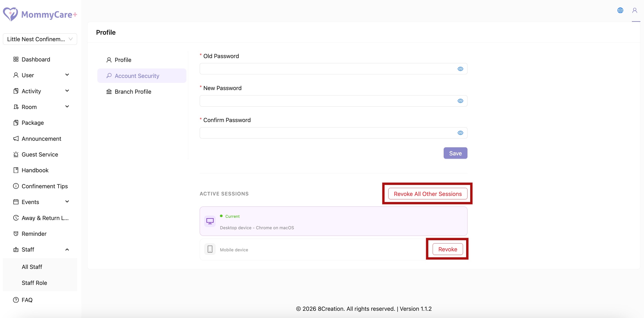Click Revoke All Other Sessions button
Image resolution: width=644 pixels, height=318 pixels.
pyautogui.click(x=427, y=193)
